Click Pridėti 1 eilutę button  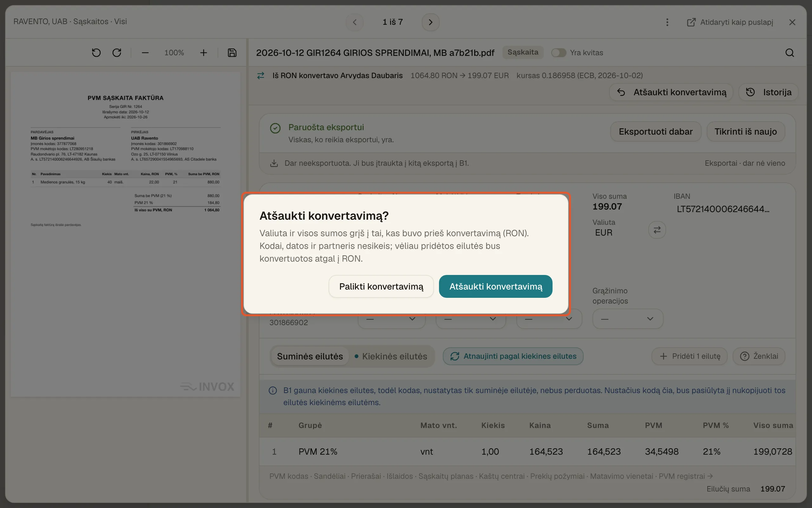pyautogui.click(x=690, y=356)
